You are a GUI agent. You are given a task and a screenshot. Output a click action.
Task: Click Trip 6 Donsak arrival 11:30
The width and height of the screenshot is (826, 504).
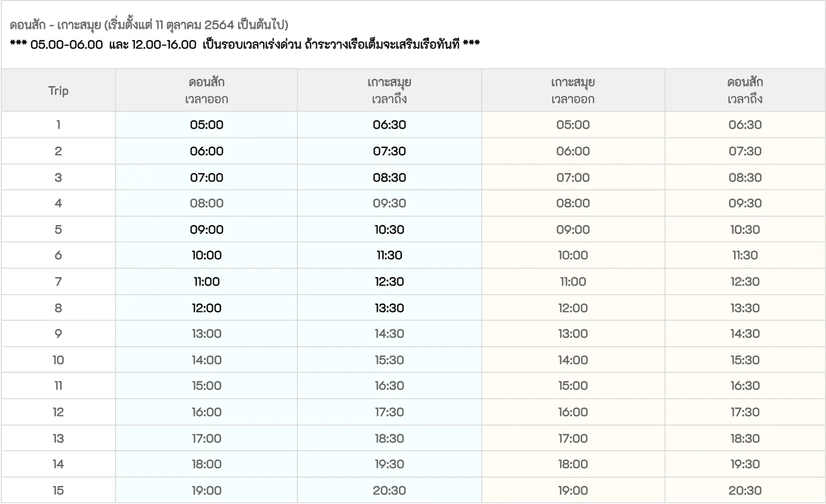[745, 255]
